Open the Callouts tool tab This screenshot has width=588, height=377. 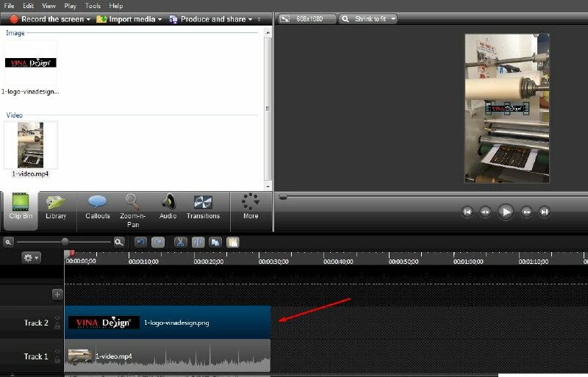pos(97,207)
